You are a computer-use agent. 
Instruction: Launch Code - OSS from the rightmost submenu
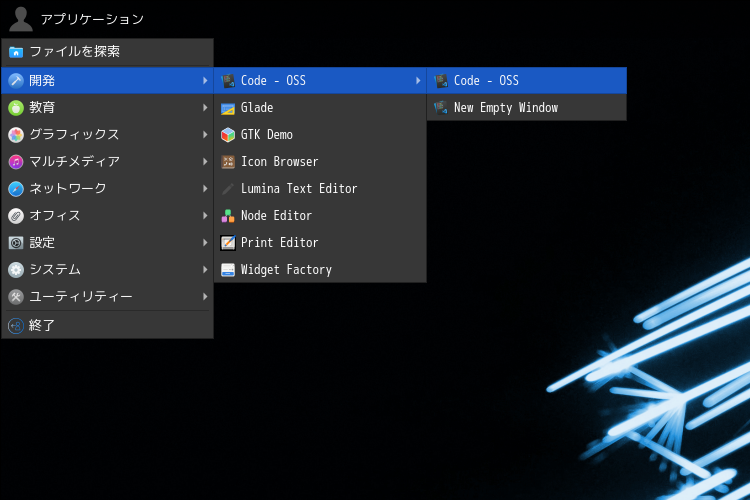point(486,81)
